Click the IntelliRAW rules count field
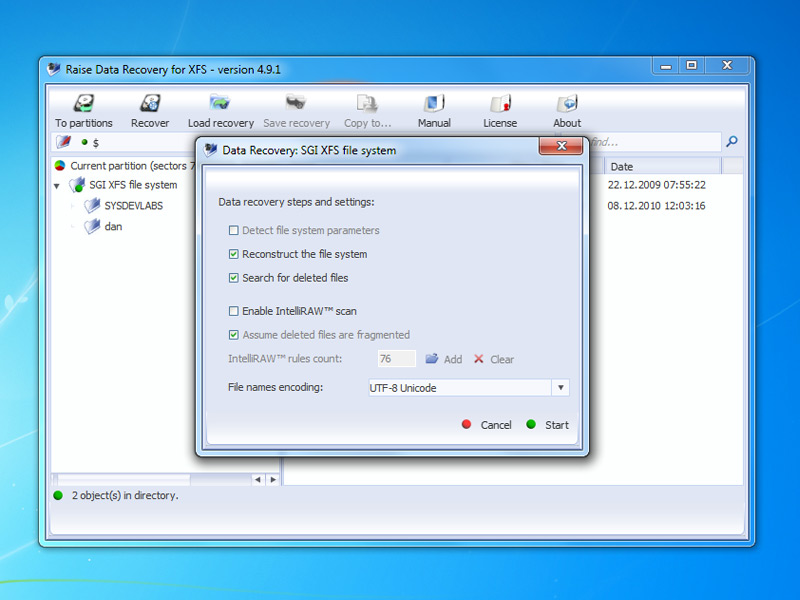800x600 pixels. pos(396,359)
